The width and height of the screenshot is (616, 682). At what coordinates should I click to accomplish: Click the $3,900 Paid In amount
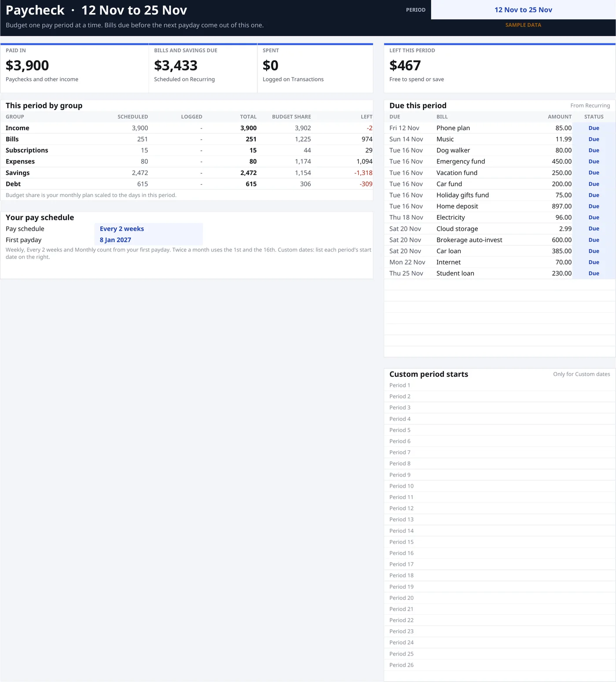[x=27, y=66]
